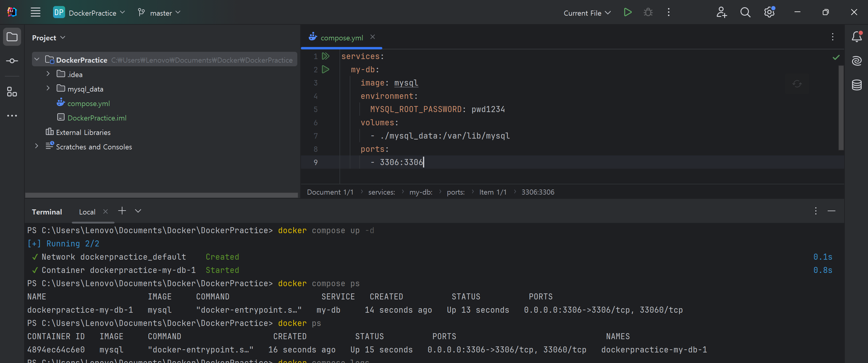Viewport: 868px width, 363px height.
Task: Expand the .idea folder
Action: point(48,74)
